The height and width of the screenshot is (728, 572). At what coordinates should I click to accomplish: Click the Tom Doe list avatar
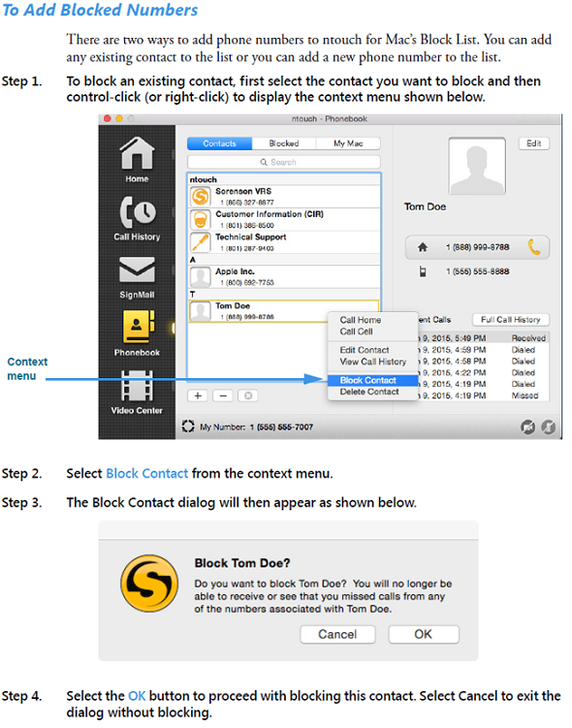tap(201, 311)
